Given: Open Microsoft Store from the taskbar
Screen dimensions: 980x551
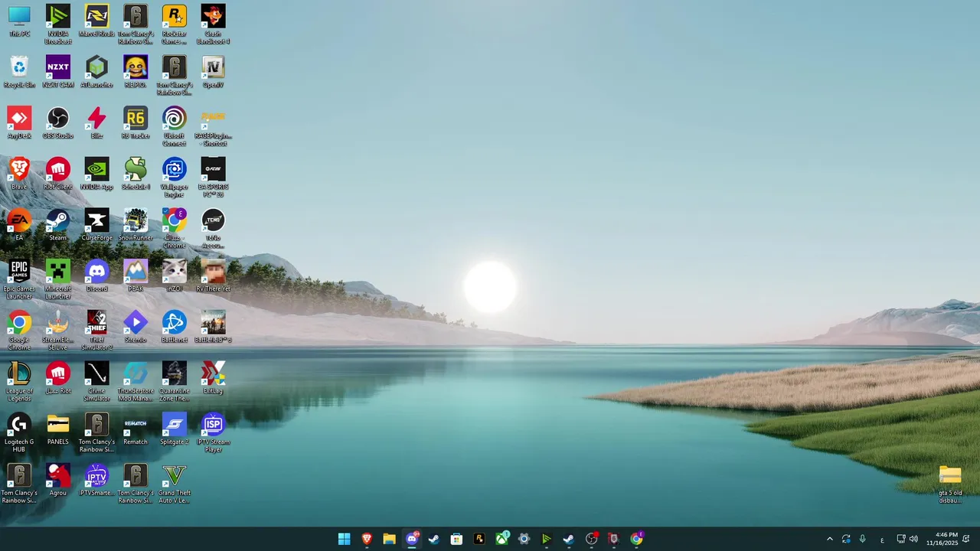Looking at the screenshot, I should coord(456,539).
